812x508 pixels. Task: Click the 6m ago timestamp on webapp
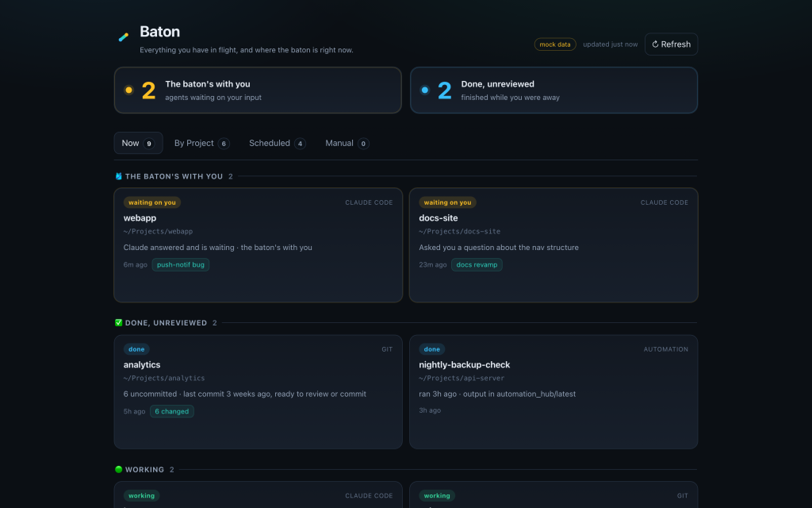coord(135,264)
